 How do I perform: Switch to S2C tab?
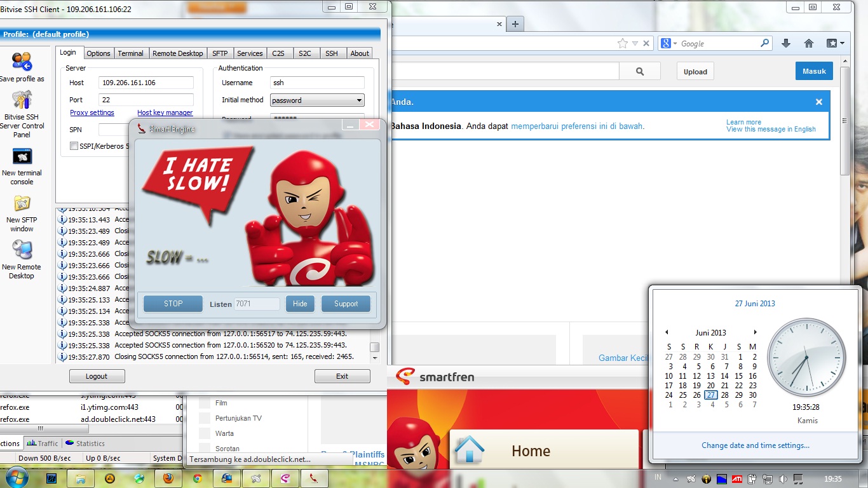tap(305, 53)
